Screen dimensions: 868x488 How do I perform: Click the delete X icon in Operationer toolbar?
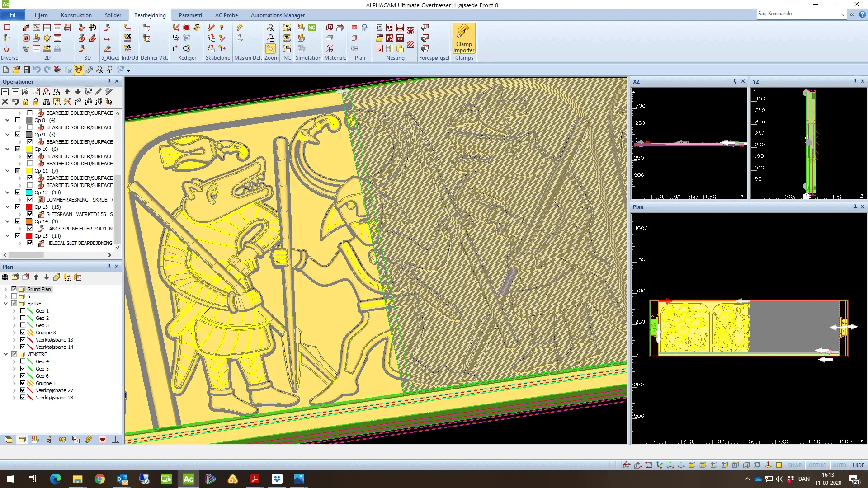(x=5, y=102)
